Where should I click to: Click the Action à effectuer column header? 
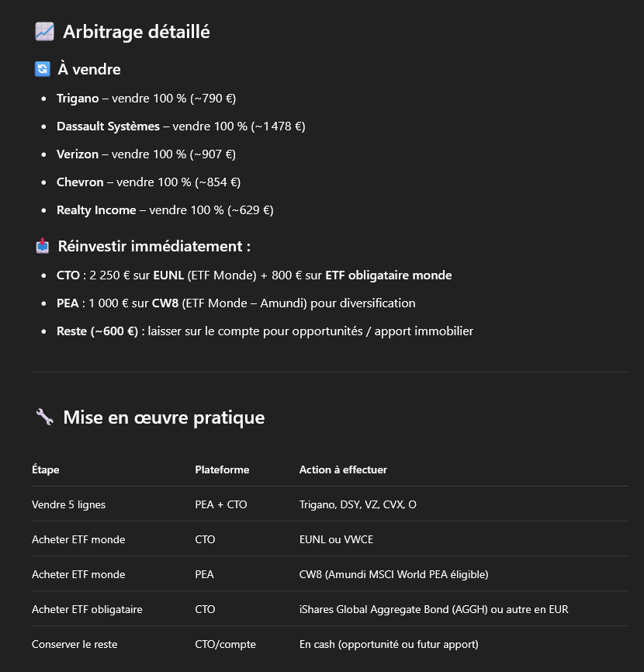343,469
